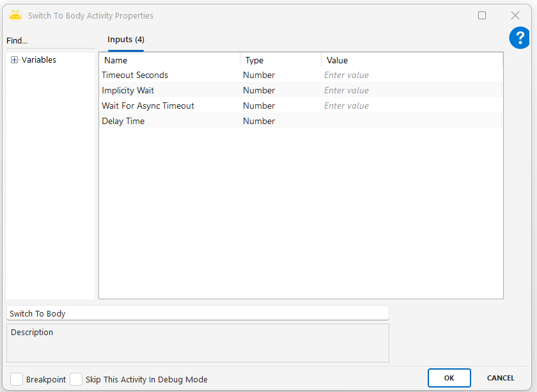
Task: Focus the Find... search field
Action: tap(50, 41)
